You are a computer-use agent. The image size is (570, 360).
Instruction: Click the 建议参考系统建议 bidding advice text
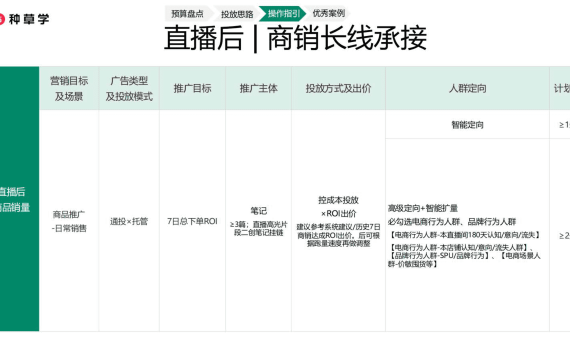(x=338, y=235)
